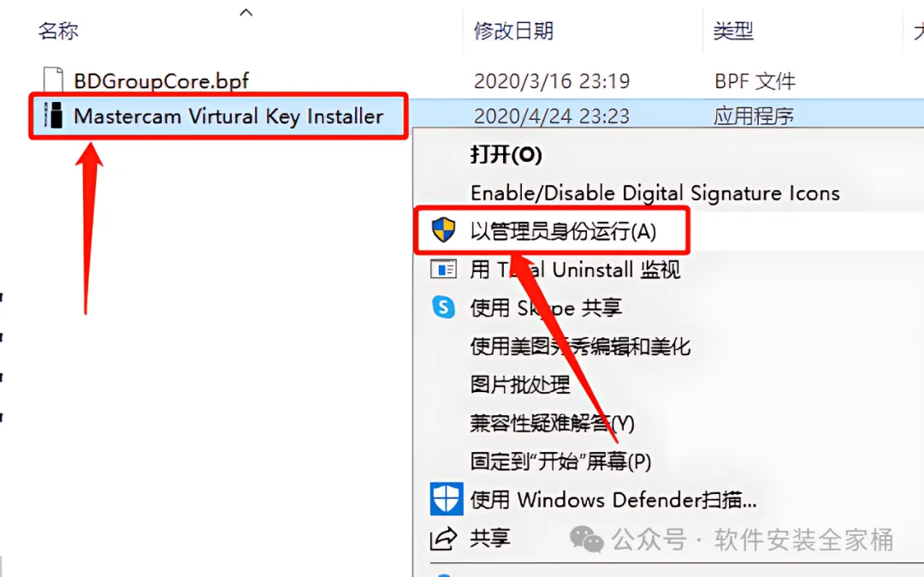Pin with 固定到"开始"屏幕(P) entry

(560, 461)
